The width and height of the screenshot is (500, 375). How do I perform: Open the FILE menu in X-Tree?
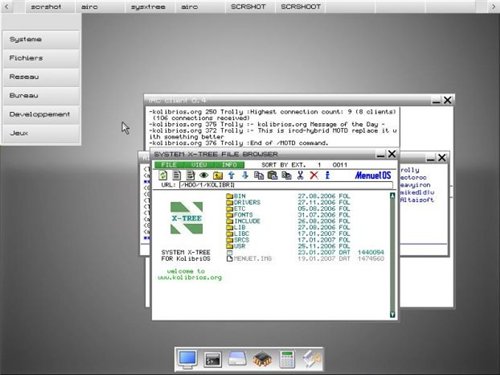(168, 165)
